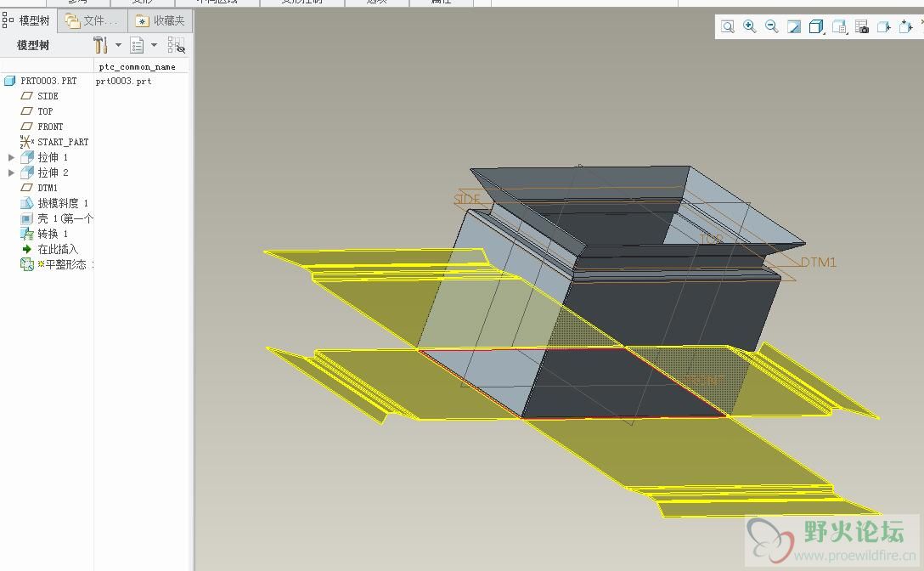Switch to the 收藏夹 favorites tab

(x=161, y=21)
